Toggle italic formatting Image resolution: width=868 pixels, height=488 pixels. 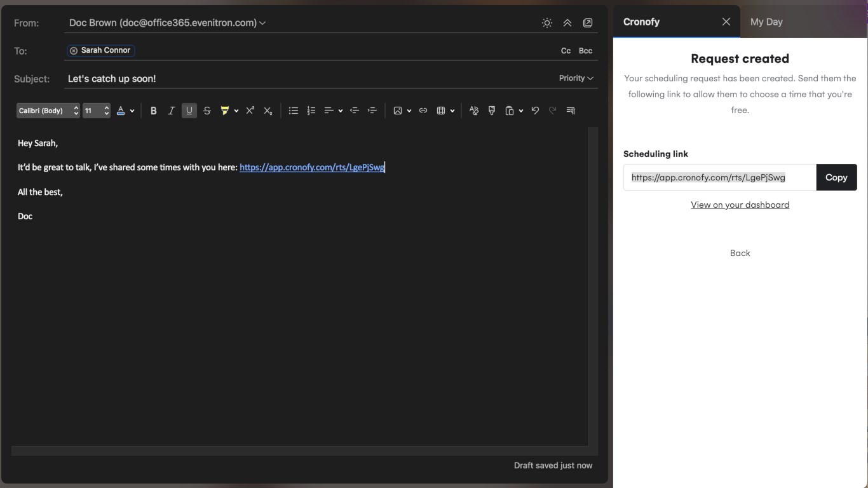pyautogui.click(x=171, y=111)
